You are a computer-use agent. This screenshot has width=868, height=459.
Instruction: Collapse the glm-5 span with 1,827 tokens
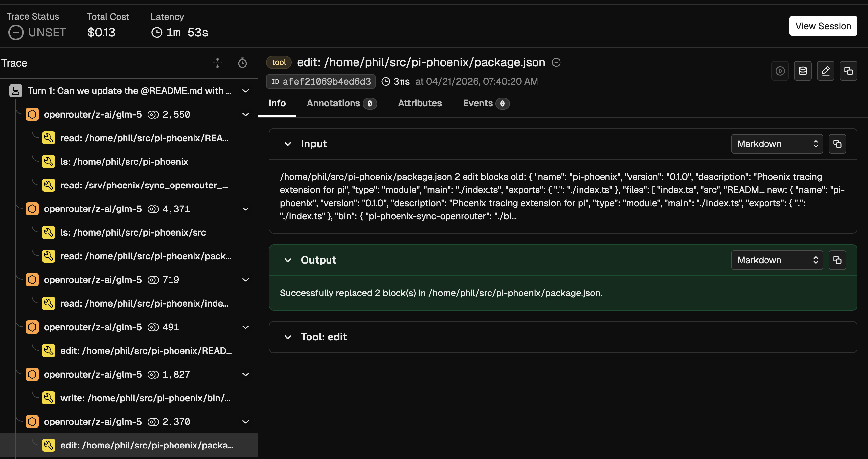[x=246, y=375]
